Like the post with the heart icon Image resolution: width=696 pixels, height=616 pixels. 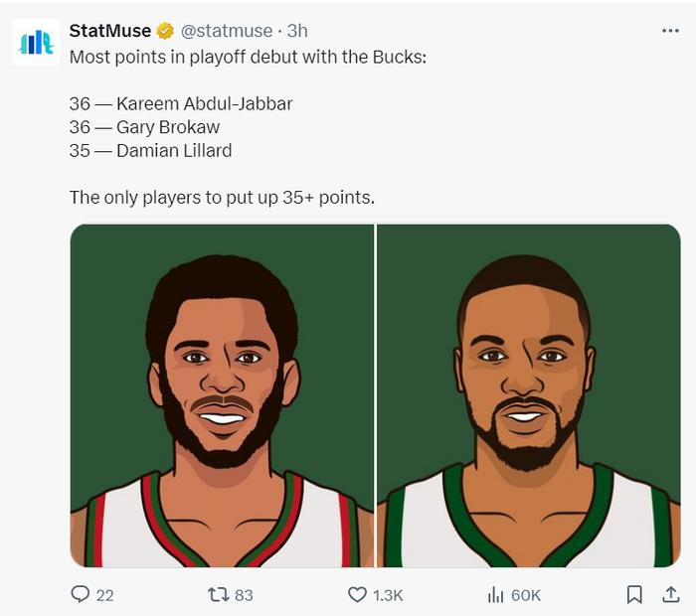[x=357, y=594]
